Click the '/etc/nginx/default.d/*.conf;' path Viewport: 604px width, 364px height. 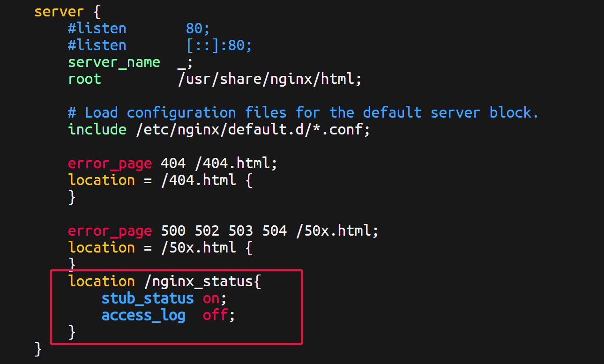click(x=253, y=130)
